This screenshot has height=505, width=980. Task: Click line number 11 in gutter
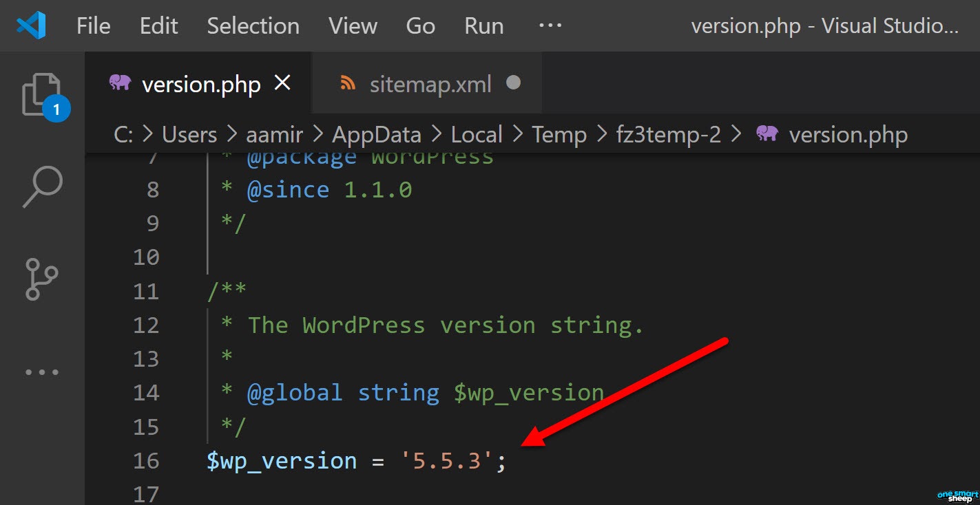pyautogui.click(x=146, y=291)
